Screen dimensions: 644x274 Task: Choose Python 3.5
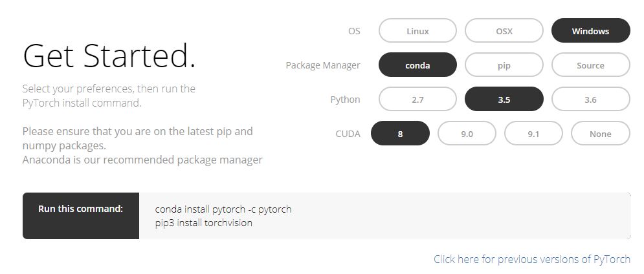click(504, 100)
